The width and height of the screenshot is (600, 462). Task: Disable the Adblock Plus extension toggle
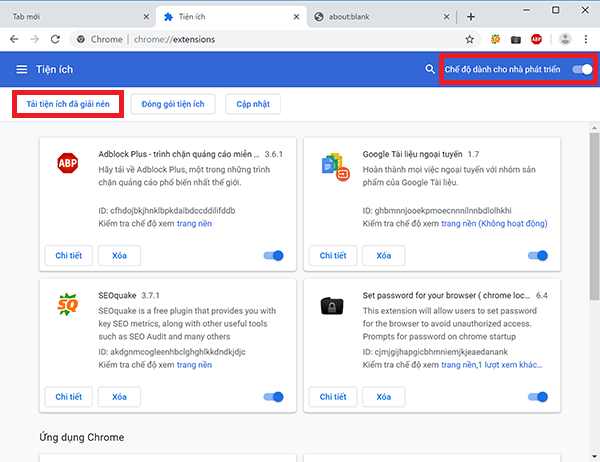coord(273,255)
